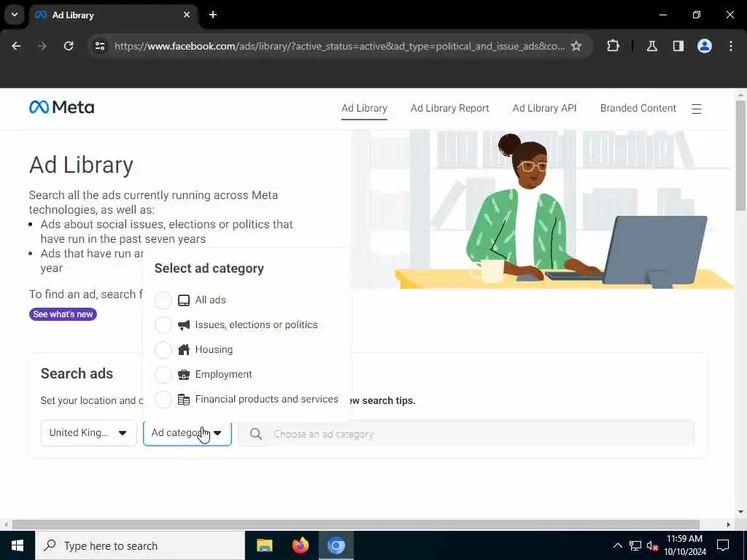The height and width of the screenshot is (560, 747).
Task: Open the Ad Library Report tab
Action: point(449,108)
